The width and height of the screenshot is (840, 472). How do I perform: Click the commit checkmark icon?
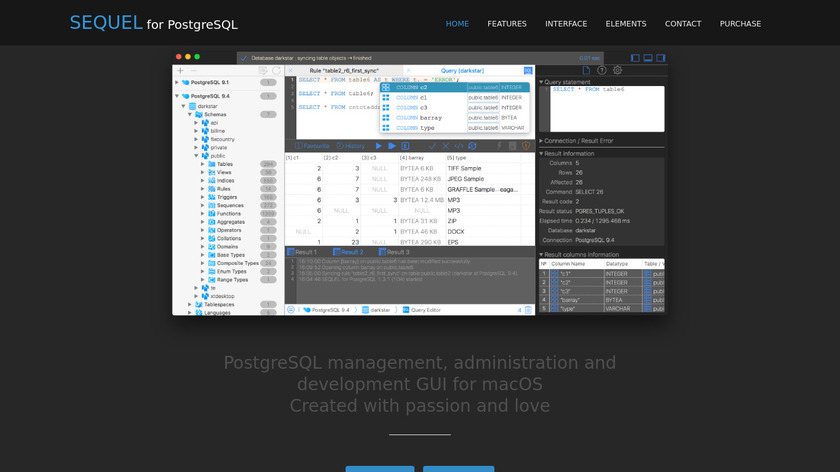432,146
